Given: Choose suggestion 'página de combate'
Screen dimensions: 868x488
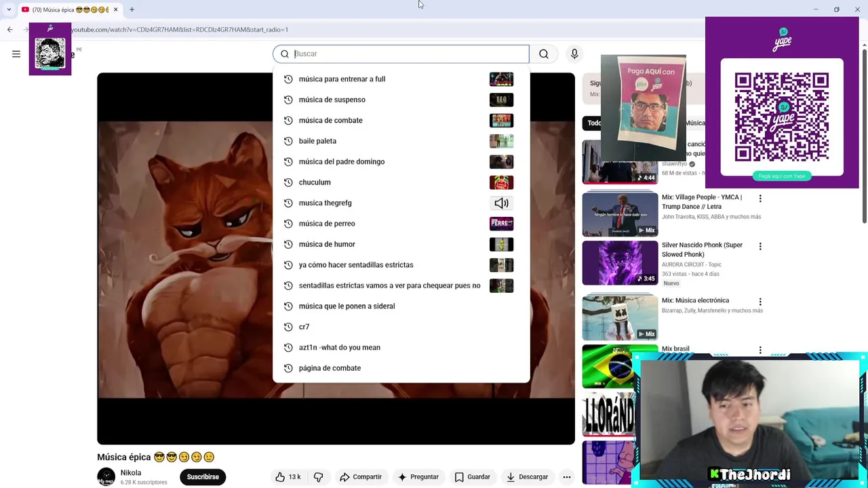Looking at the screenshot, I should (401, 368).
